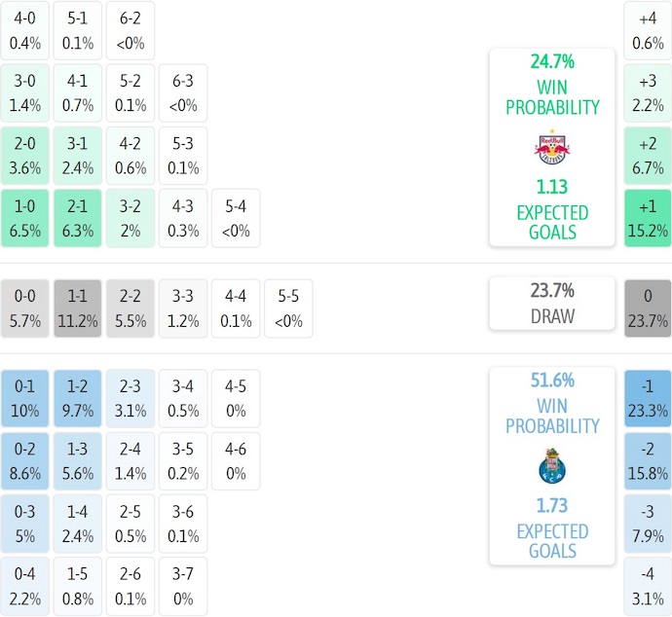Choose the 0-2 score tile at 8.6%

[24, 460]
